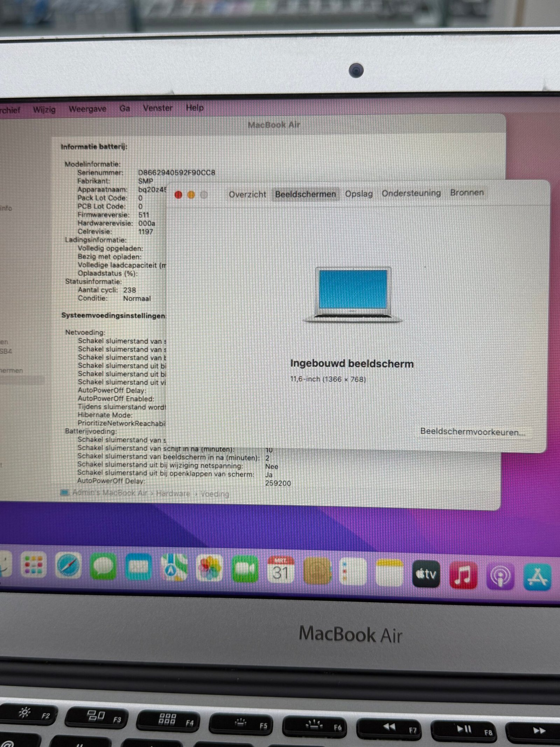Switch to the Ondersteuning tab
The height and width of the screenshot is (747, 560).
click(x=411, y=193)
